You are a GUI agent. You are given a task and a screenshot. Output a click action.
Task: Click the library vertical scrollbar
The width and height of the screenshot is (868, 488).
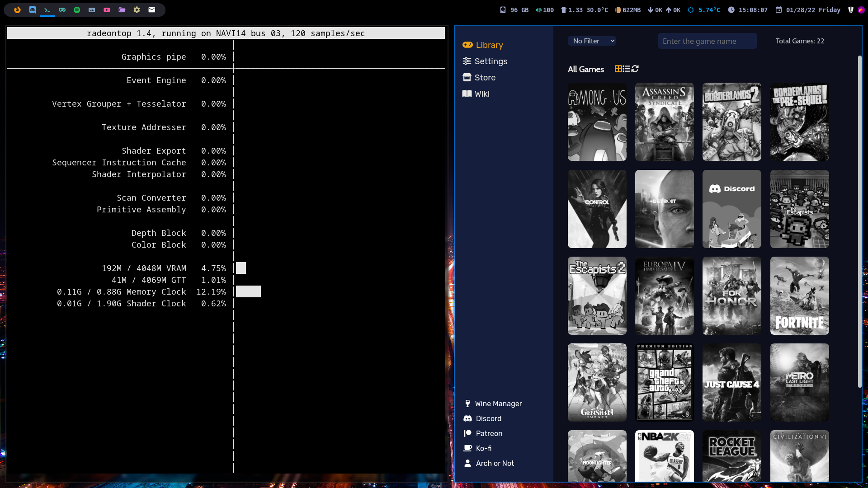pyautogui.click(x=859, y=221)
